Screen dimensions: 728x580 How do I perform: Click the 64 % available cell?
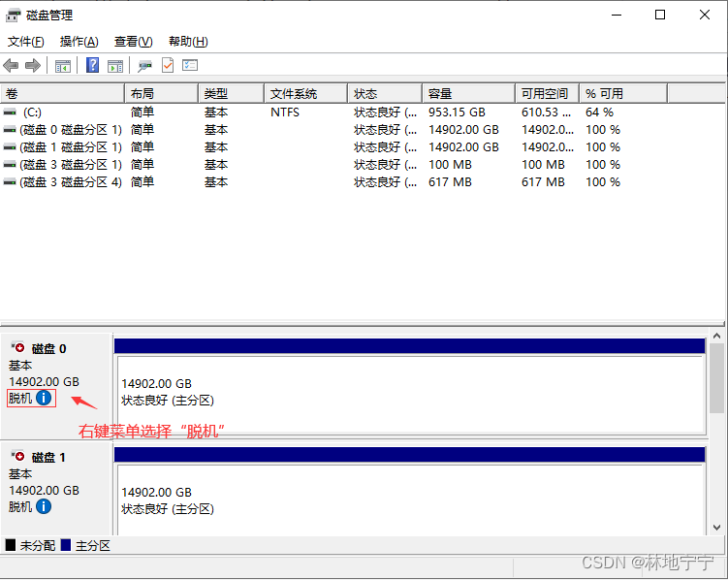(x=599, y=113)
